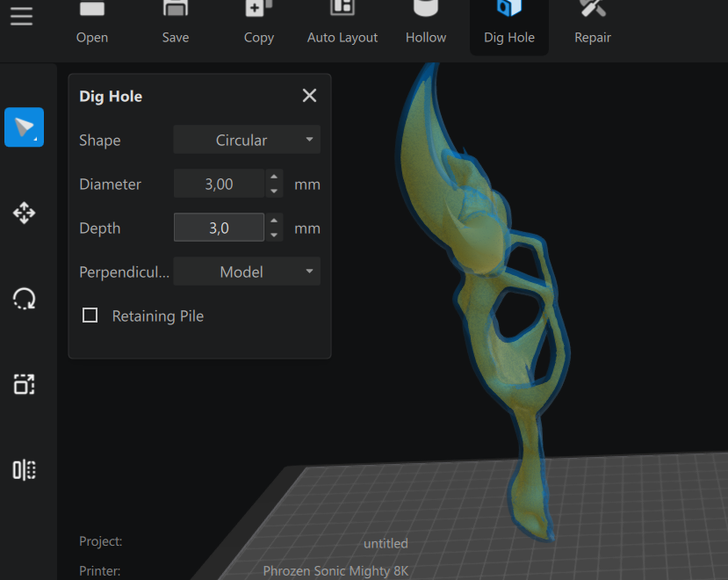This screenshot has width=728, height=580.
Task: Click the Depth value field
Action: pos(219,228)
